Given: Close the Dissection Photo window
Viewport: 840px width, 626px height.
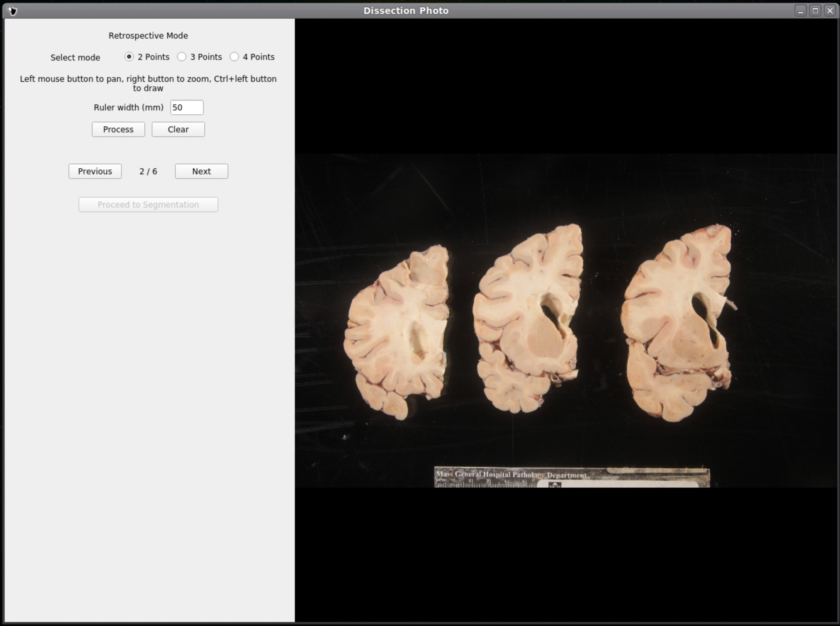Looking at the screenshot, I should point(830,11).
